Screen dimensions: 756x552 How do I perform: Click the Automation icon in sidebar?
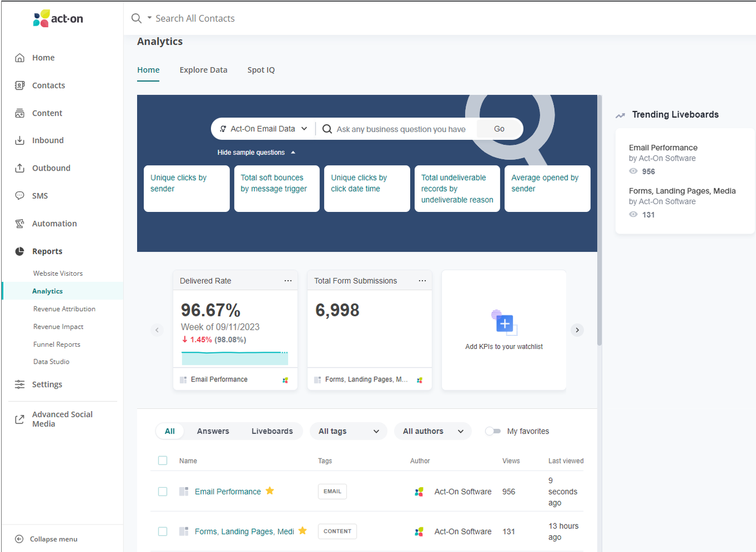pos(20,224)
